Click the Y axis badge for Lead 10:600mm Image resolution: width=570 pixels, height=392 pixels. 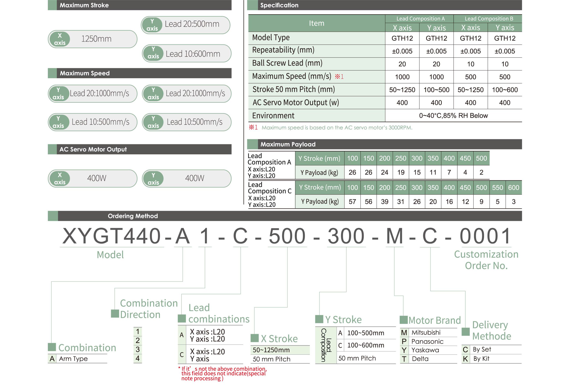tap(153, 53)
